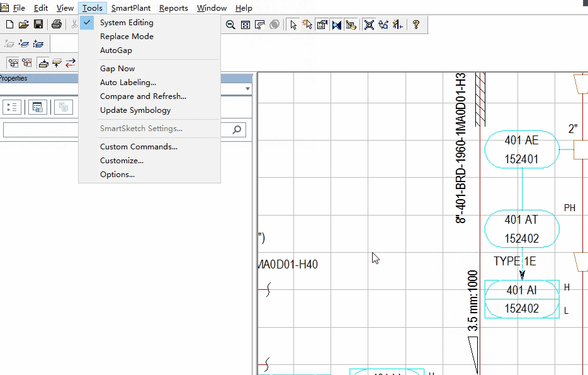Click the lightning bolt toolbar icon

click(x=397, y=25)
